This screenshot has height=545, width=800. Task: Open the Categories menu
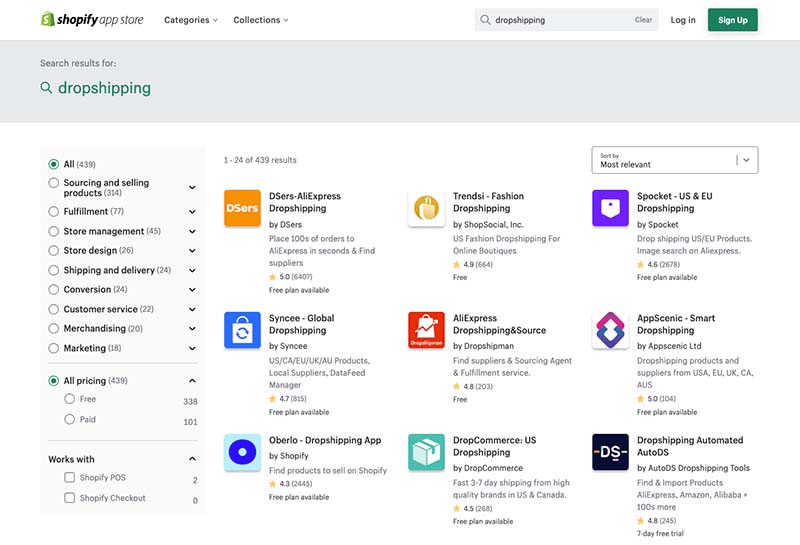(191, 20)
